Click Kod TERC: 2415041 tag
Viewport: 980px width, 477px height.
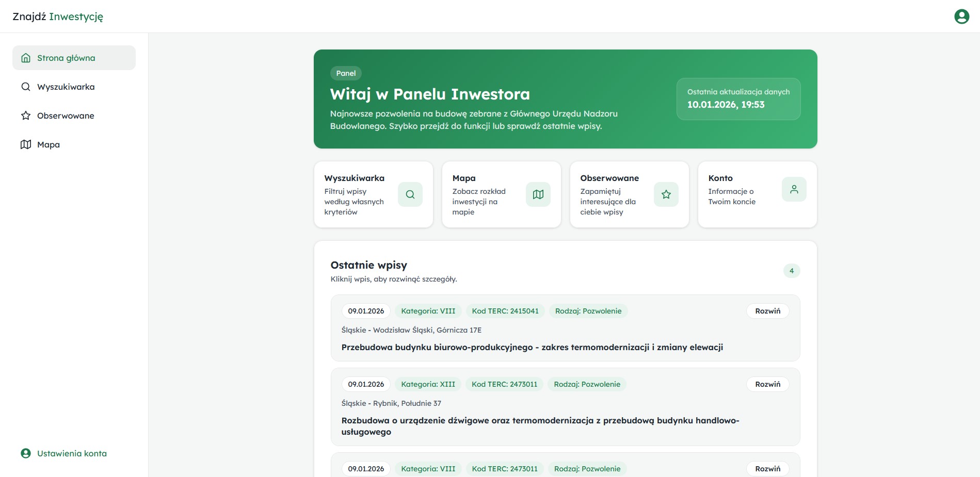[x=505, y=311]
